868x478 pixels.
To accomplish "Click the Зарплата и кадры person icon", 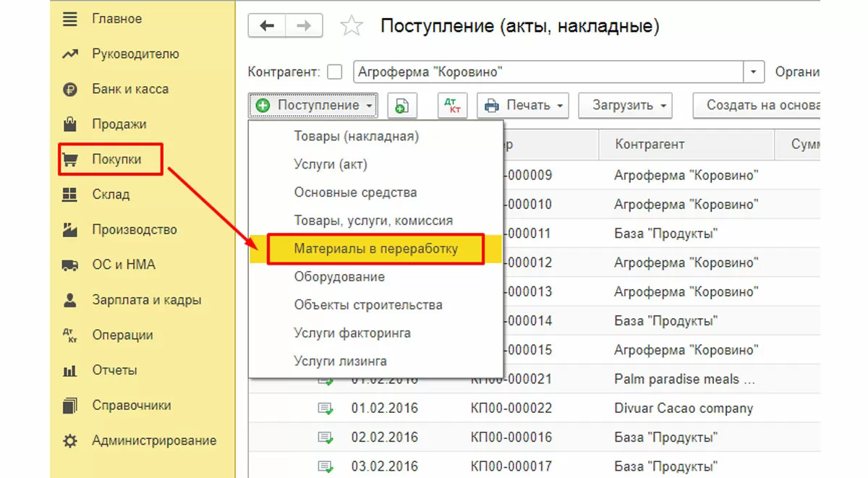I will [70, 300].
